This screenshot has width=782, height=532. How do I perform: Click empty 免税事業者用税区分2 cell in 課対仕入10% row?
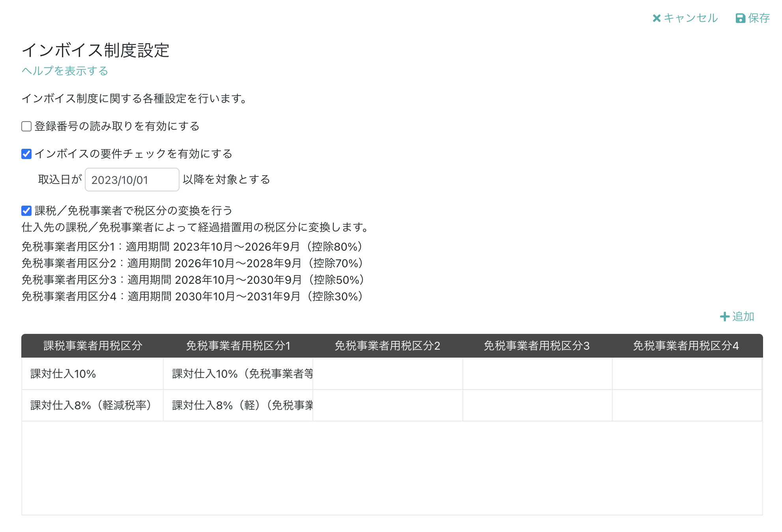388,374
